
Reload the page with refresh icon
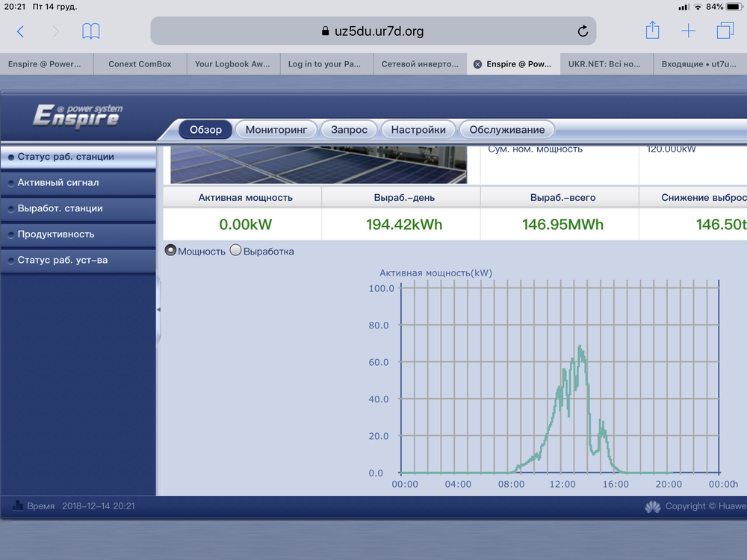[x=583, y=31]
